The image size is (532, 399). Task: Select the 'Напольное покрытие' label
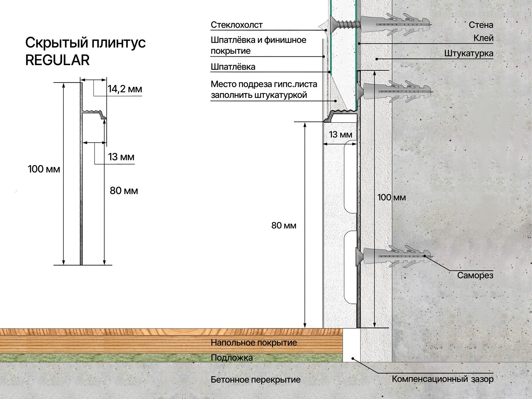pos(253,342)
